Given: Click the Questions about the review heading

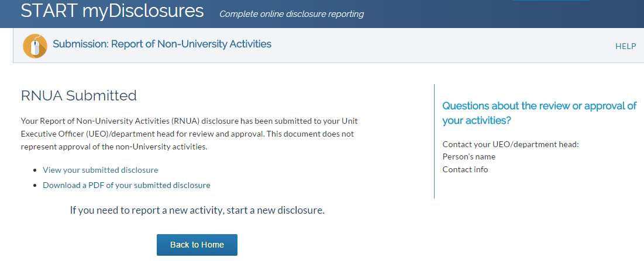Looking at the screenshot, I should click(x=539, y=113).
